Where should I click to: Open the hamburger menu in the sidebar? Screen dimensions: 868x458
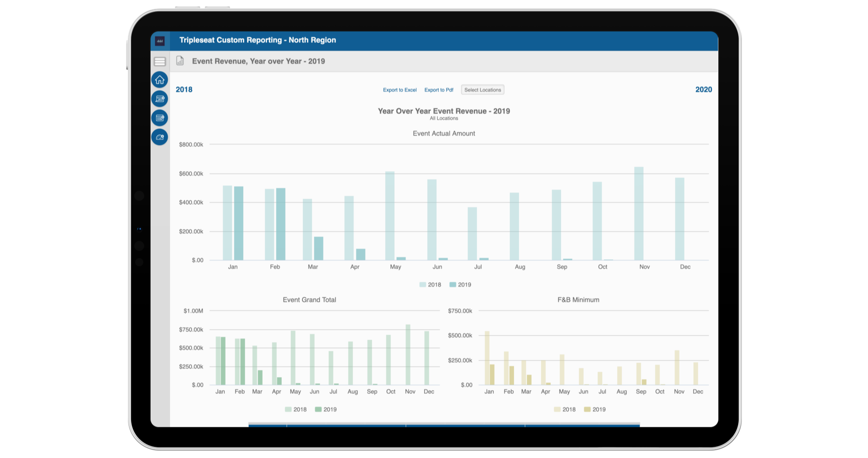pos(160,61)
